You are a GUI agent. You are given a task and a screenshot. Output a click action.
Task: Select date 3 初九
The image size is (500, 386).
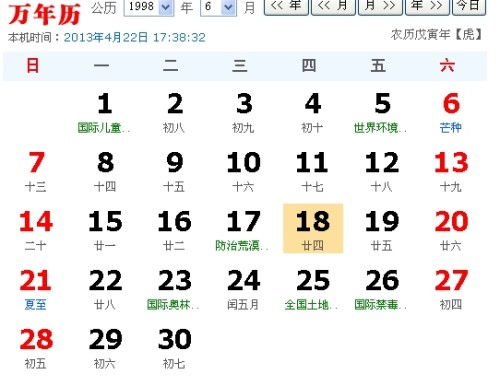(x=243, y=113)
